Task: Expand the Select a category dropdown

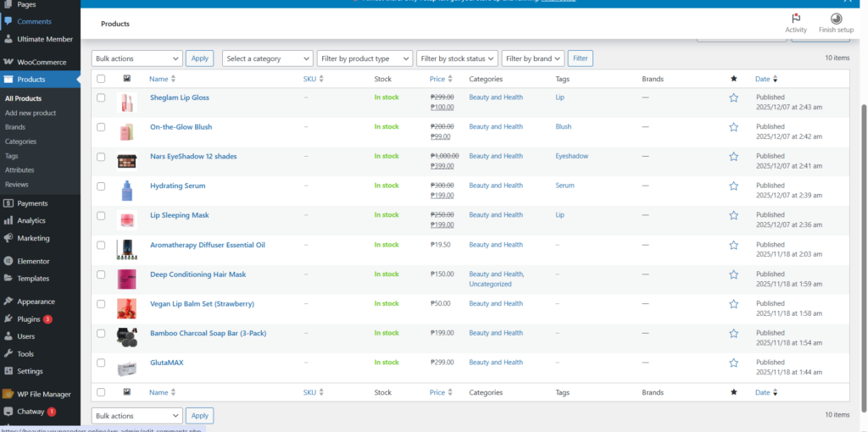Action: pos(268,58)
